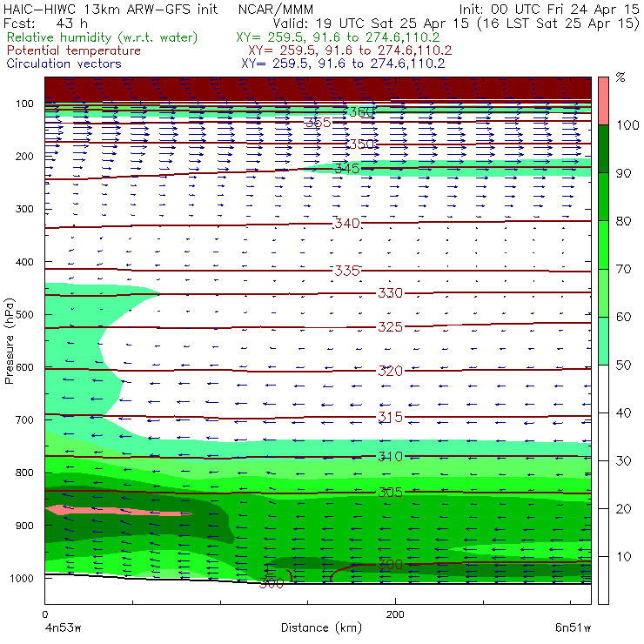Click the 500 pressure axis tick label

coord(24,315)
